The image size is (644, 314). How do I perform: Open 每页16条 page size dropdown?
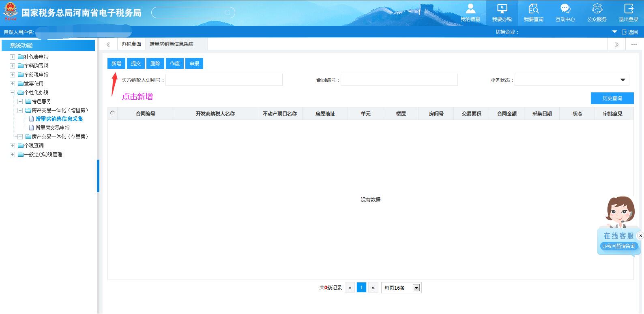[401, 288]
